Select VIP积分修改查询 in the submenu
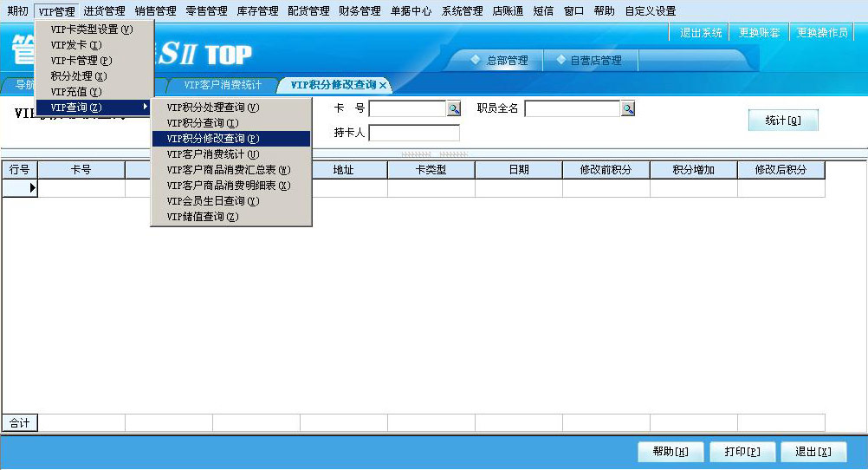The height and width of the screenshot is (470, 868). pyautogui.click(x=213, y=139)
